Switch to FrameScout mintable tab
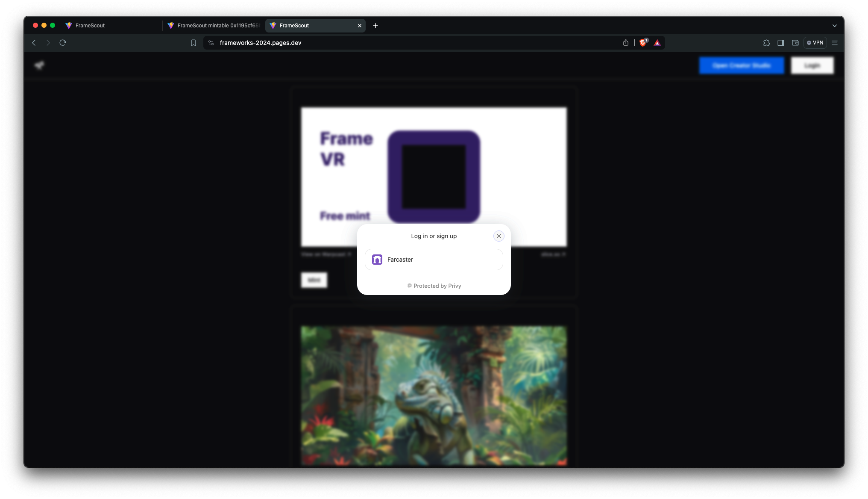Image resolution: width=868 pixels, height=499 pixels. (214, 26)
